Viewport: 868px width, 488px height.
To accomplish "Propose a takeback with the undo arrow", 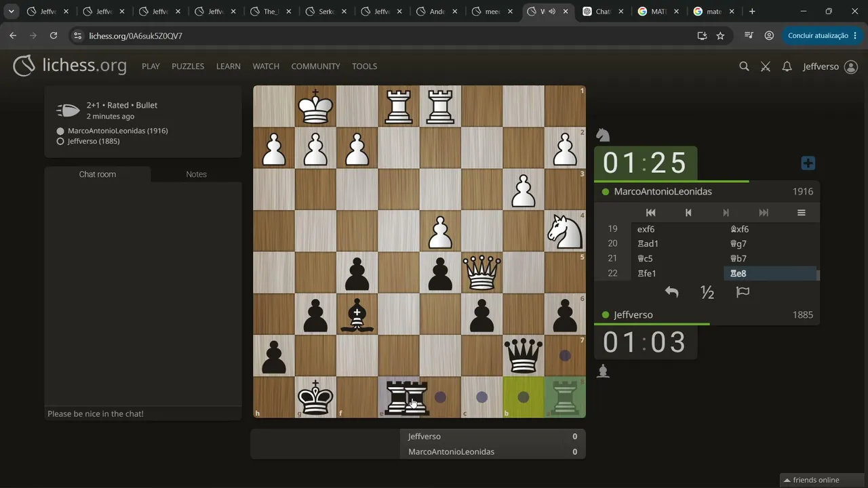I will 671,292.
